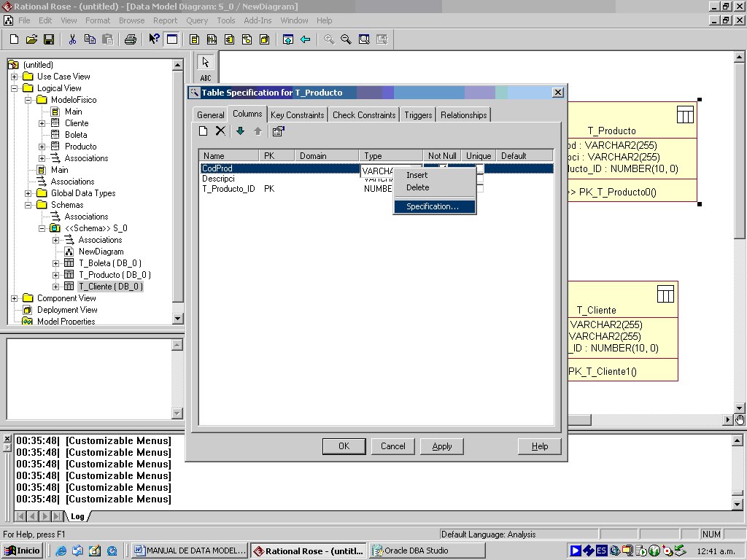Open the Relationships tab
The height and width of the screenshot is (560, 747).
coord(463,114)
